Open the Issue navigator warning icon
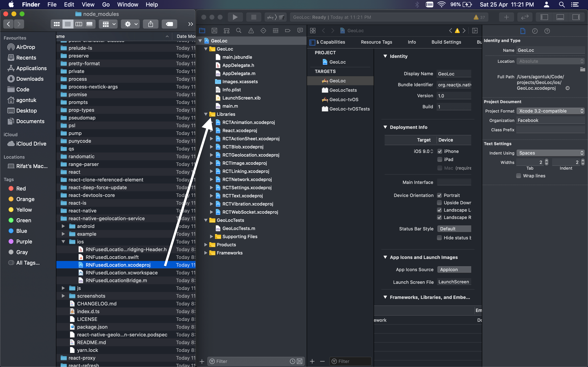This screenshot has height=367, width=588. click(x=251, y=31)
